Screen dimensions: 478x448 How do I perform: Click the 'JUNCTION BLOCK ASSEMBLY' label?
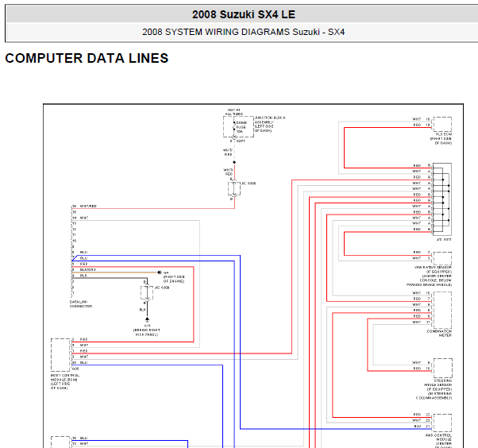270,120
